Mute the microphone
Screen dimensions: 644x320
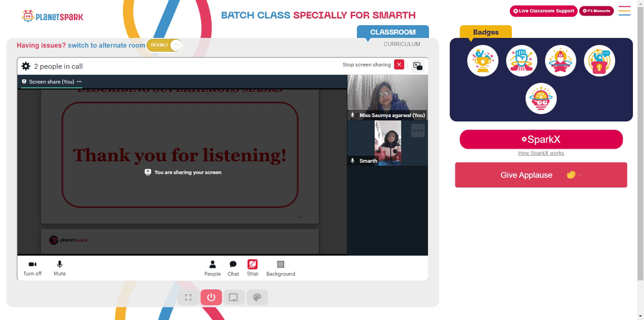pos(59,268)
